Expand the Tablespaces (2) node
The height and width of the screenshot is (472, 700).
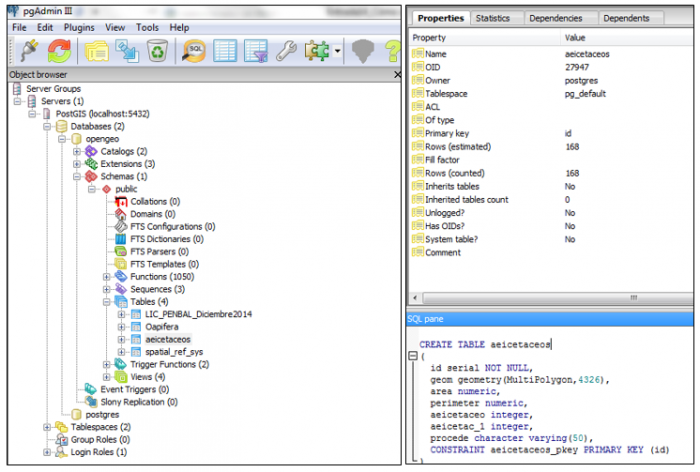coord(47,427)
